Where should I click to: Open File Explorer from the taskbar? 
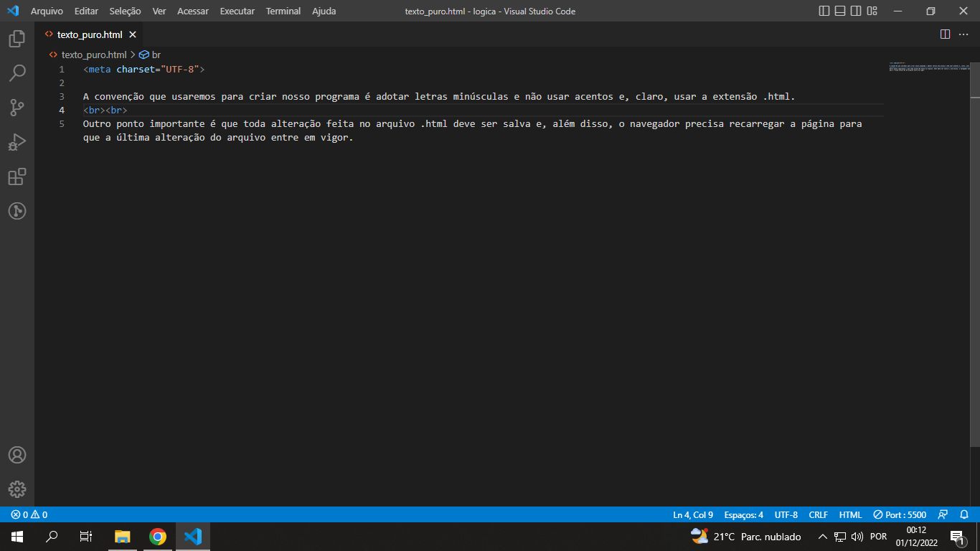[x=123, y=537]
